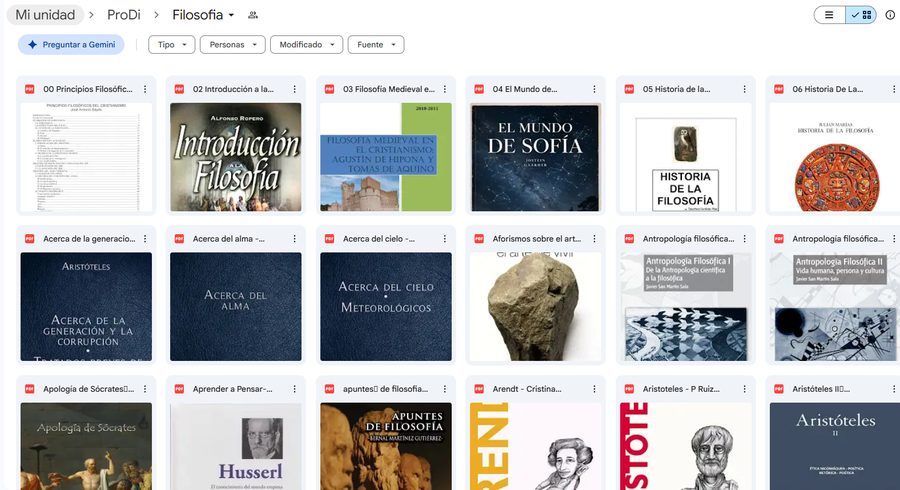Click the Gemini sparkle icon
This screenshot has width=900, height=490.
33,45
